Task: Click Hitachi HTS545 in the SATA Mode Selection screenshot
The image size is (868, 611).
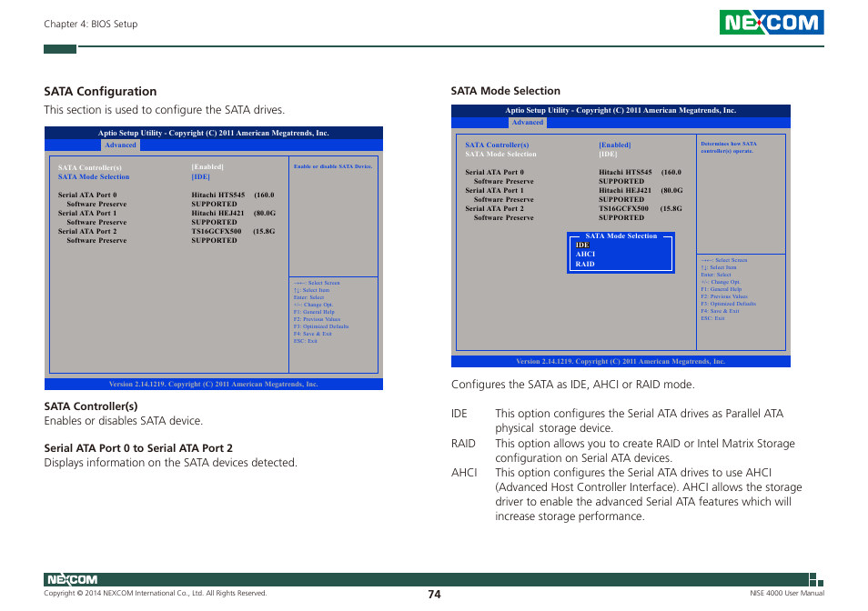Action: click(625, 173)
